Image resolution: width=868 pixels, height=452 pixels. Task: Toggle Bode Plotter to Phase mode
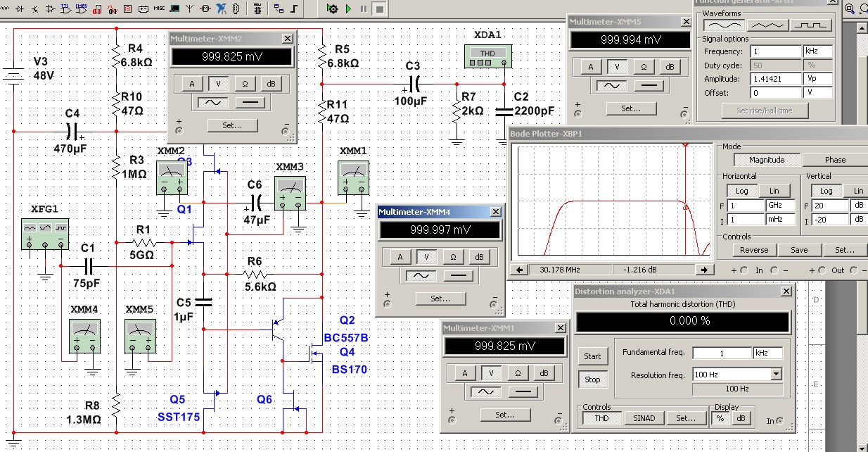[836, 160]
